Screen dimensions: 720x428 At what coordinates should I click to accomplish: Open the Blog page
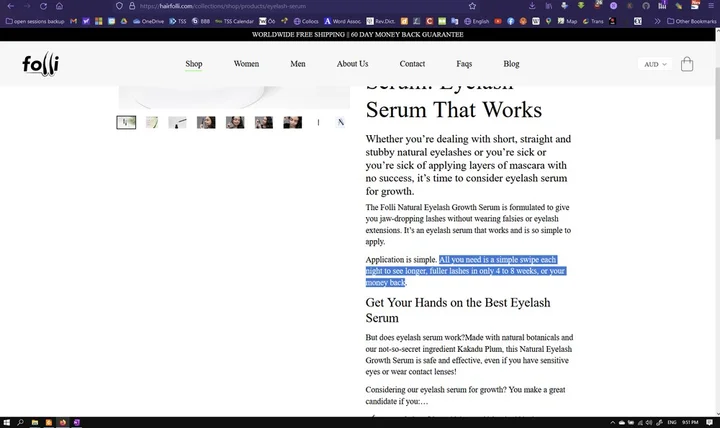511,64
